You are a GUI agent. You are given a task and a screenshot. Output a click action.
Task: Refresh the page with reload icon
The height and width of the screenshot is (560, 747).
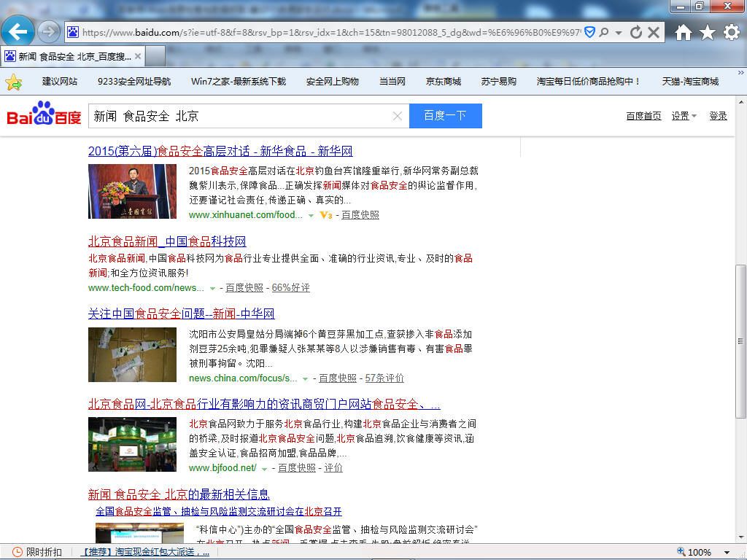636,32
